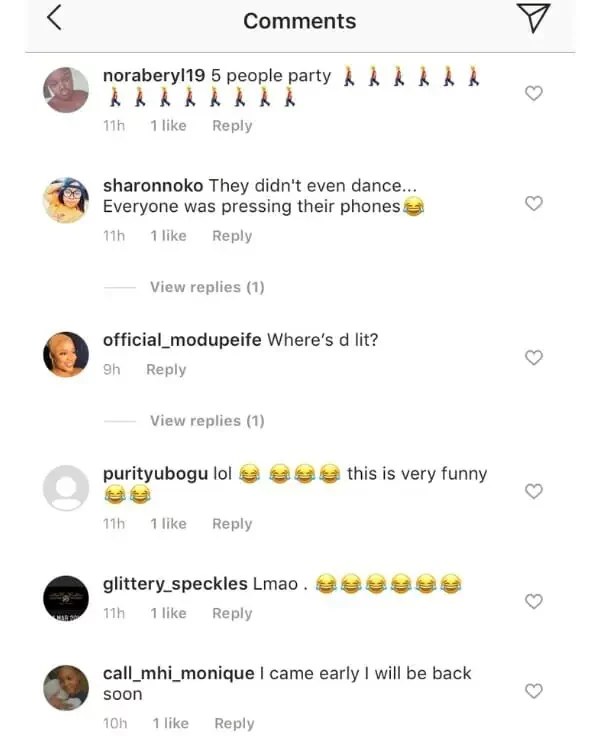The width and height of the screenshot is (600, 751).
Task: Open noraberyl19's profile picture
Action: pos(67,90)
